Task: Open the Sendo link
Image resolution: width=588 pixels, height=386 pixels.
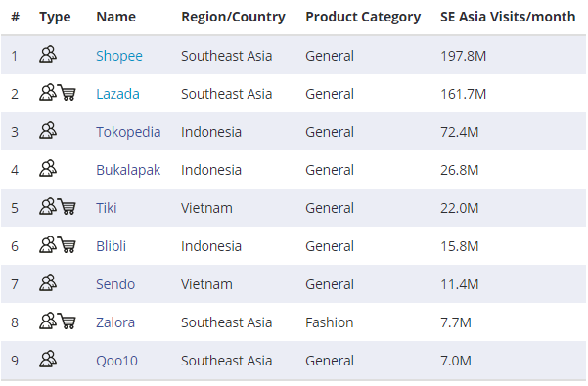Action: (x=115, y=284)
